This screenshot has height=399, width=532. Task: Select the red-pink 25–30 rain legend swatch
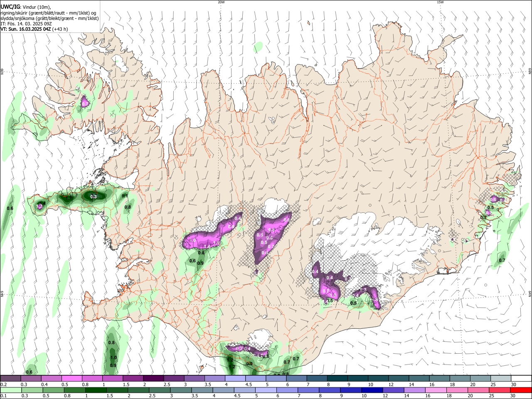coord(500,390)
